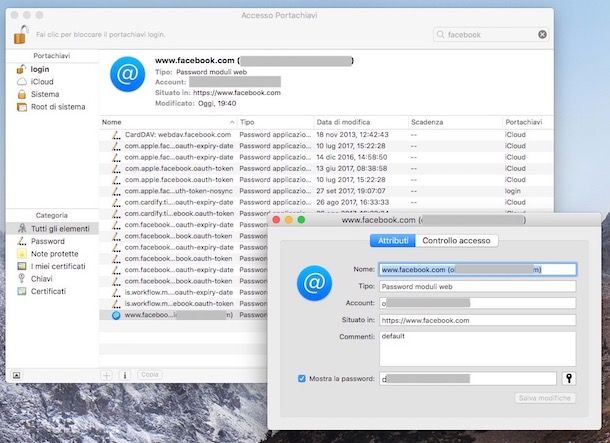Image resolution: width=610 pixels, height=443 pixels.
Task: Choose Note protette category
Action: 52,254
